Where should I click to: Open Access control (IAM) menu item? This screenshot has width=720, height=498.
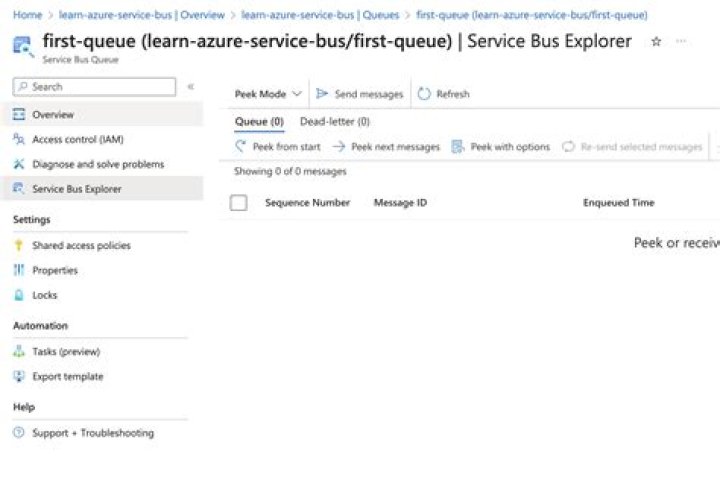[x=102, y=139]
